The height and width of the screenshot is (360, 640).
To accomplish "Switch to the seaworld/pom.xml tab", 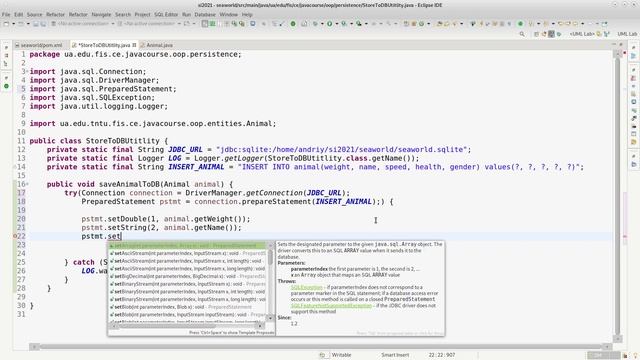I will [39, 45].
